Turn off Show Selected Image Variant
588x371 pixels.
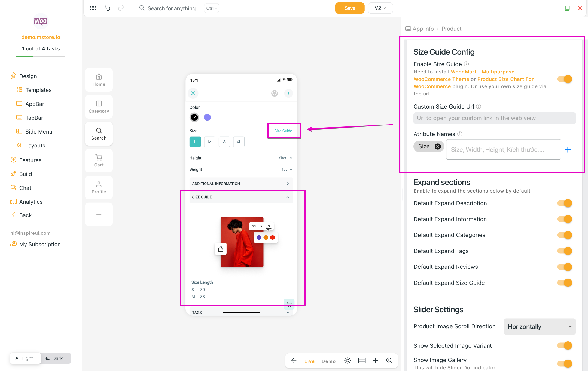[x=565, y=346]
